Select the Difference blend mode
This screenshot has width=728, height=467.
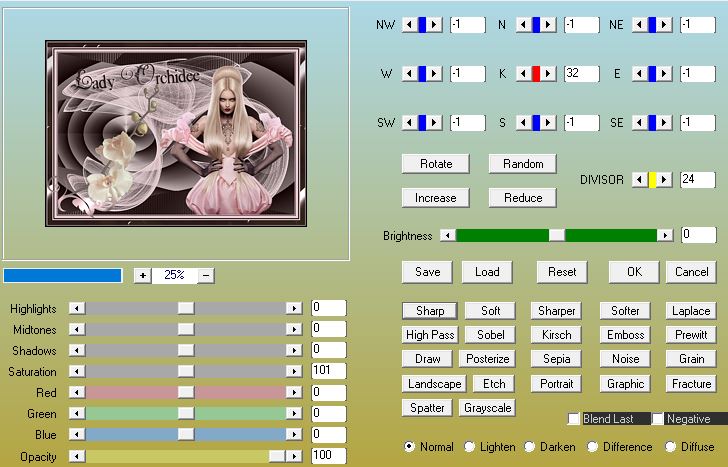coord(592,447)
